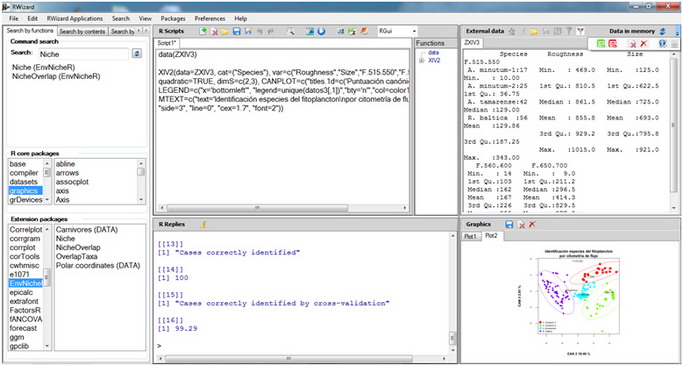Click the red X delete icon in data popup
Image resolution: width=683 pixels, height=366 pixels.
[644, 44]
